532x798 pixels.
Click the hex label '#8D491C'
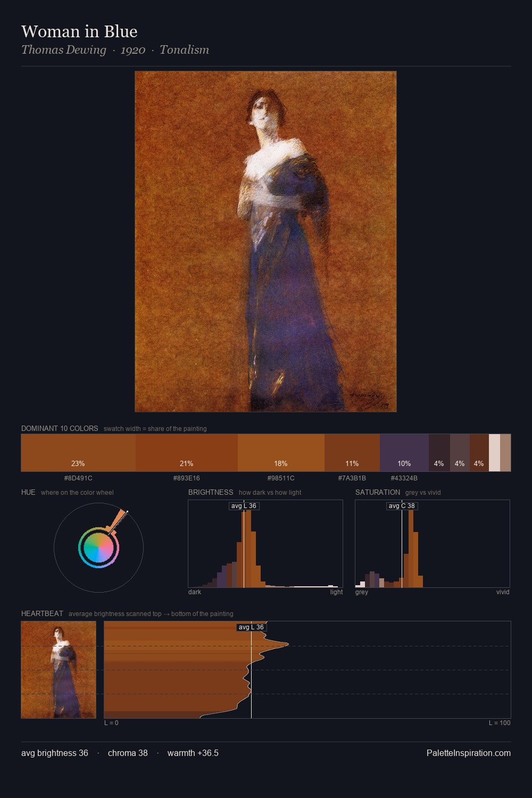click(x=78, y=478)
